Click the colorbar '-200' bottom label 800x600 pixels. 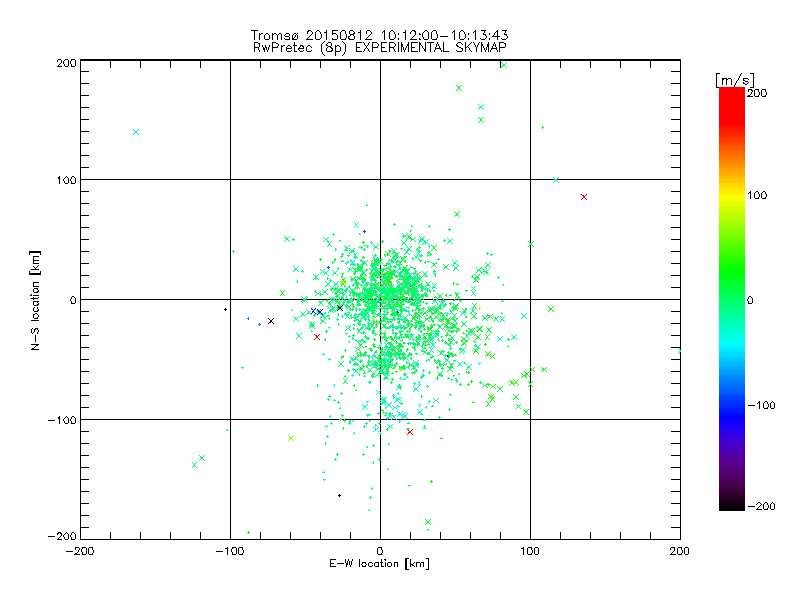761,506
